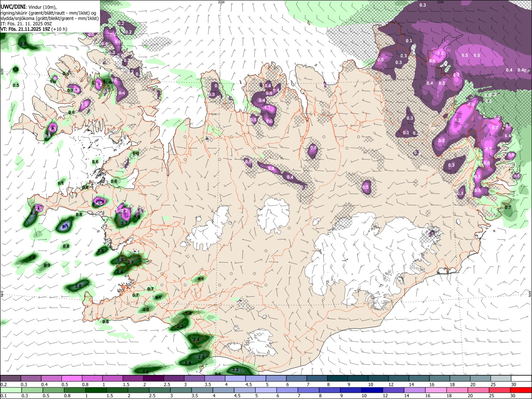Select the pale lavender 4 swatch on snow scale

[x=235, y=378]
